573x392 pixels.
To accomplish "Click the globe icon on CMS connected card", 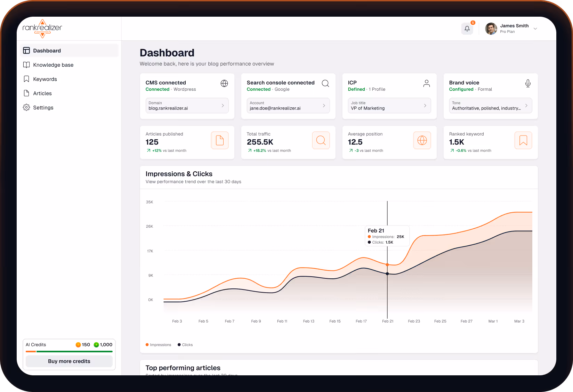I will point(224,83).
